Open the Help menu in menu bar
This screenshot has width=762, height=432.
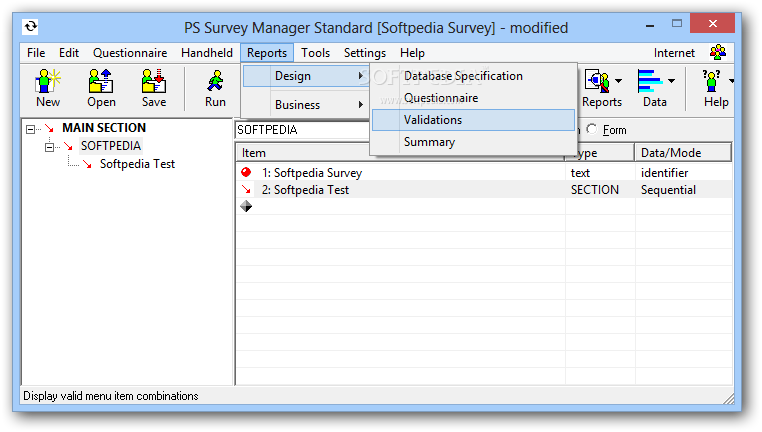click(x=412, y=52)
